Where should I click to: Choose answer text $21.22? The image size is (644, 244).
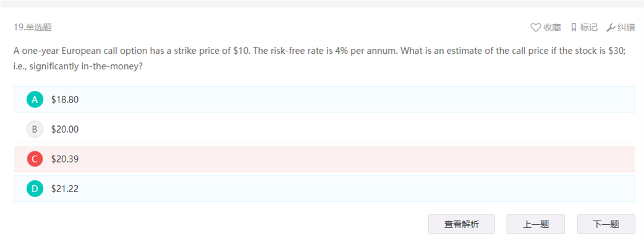coord(65,189)
